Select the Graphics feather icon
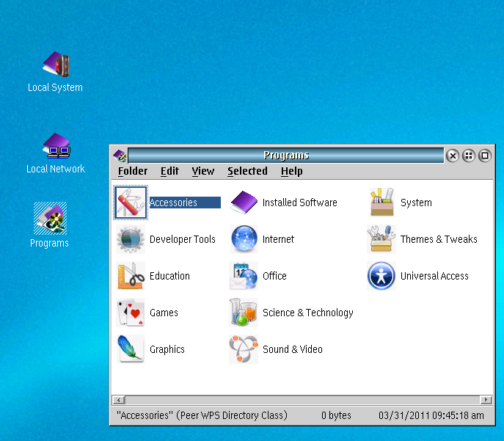 (131, 349)
